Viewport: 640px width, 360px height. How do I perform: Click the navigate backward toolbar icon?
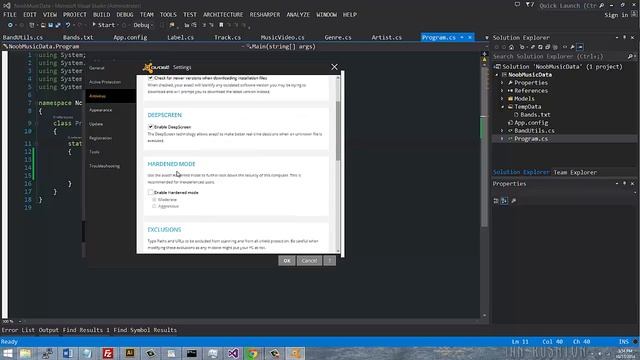coord(10,25)
